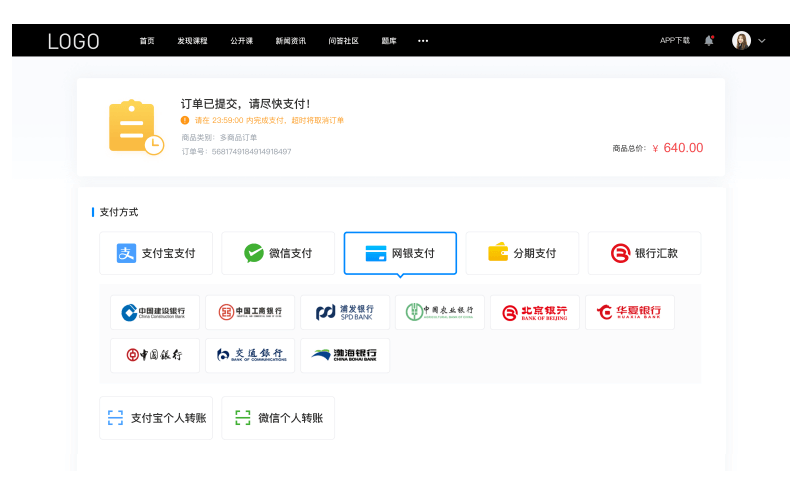Viewport: 800px width, 495px height.
Task: Click 支付宝个人转账 button
Action: coord(156,418)
